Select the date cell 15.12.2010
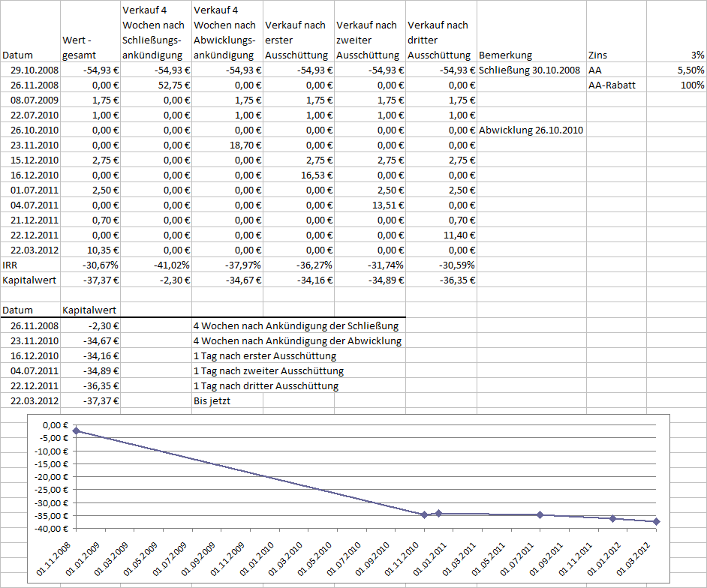The width and height of the screenshot is (707, 588). click(30, 160)
